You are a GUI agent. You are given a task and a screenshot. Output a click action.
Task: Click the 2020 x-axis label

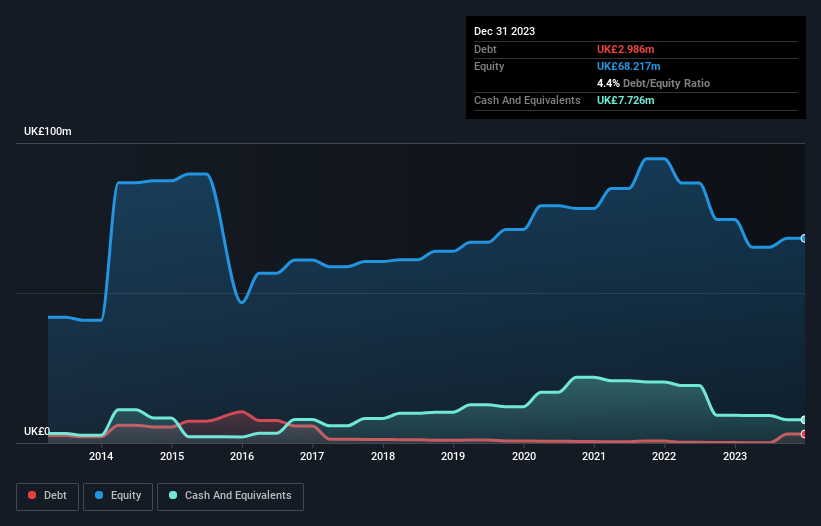pos(524,456)
